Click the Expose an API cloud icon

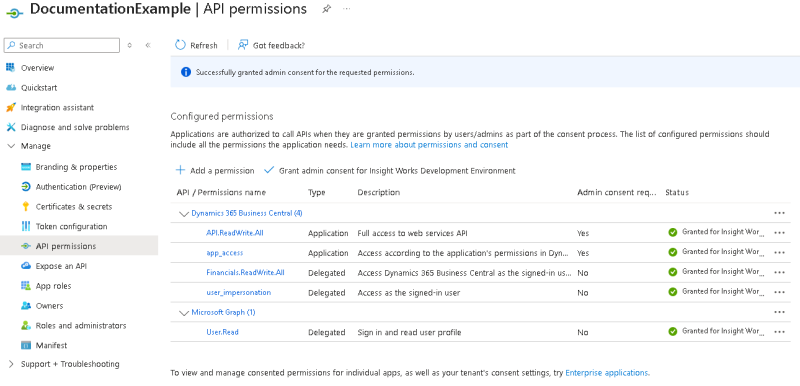[26, 266]
